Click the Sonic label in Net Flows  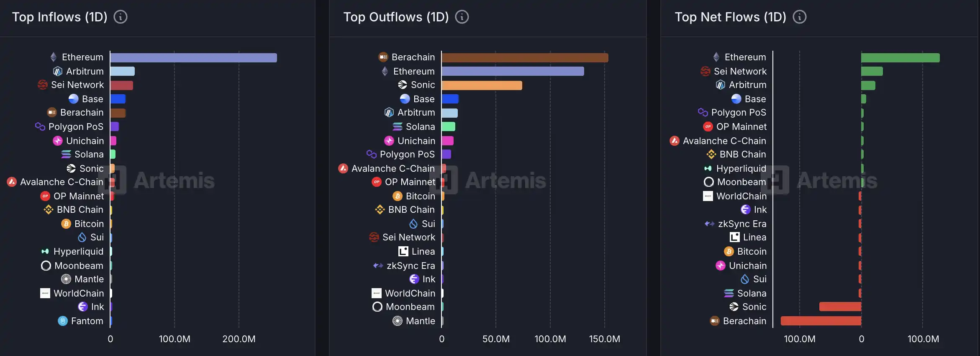[754, 307]
